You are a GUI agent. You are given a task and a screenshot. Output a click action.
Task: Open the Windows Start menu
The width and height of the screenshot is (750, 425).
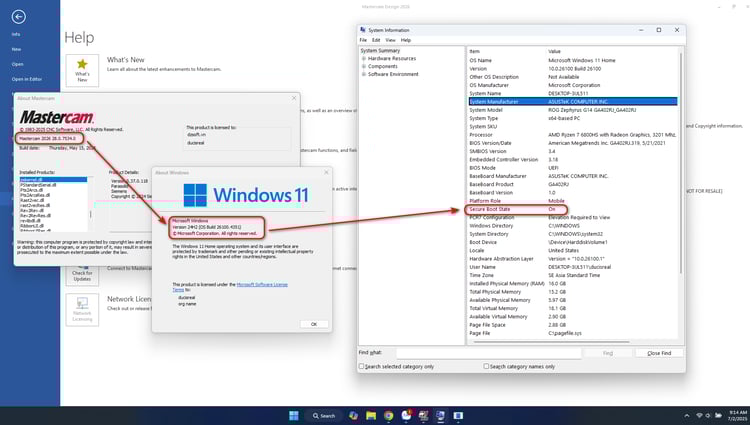(294, 415)
